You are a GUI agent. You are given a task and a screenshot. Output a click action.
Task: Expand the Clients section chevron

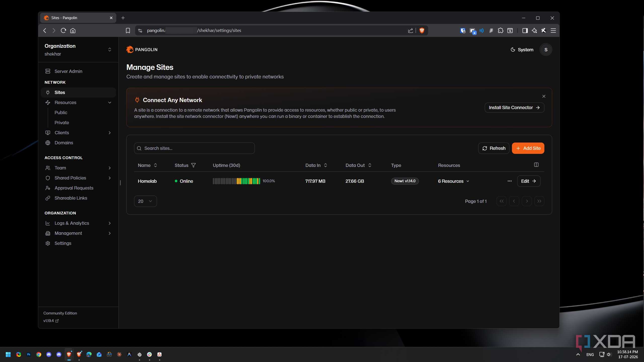pos(110,133)
